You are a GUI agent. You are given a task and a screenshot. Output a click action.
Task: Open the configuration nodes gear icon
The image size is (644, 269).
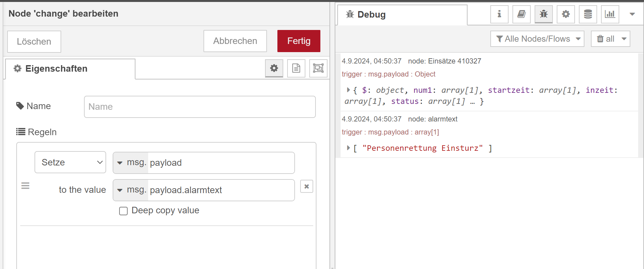click(566, 14)
